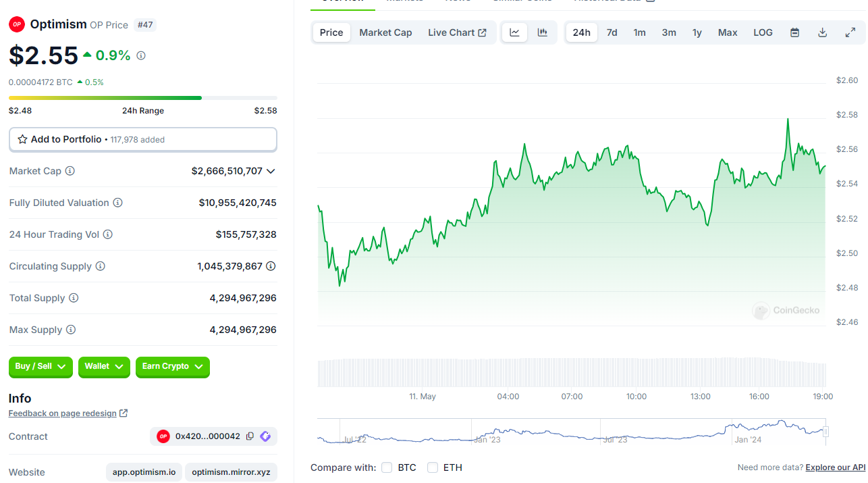Click the $155,757,328 trading volume value
868x483 pixels.
point(246,234)
